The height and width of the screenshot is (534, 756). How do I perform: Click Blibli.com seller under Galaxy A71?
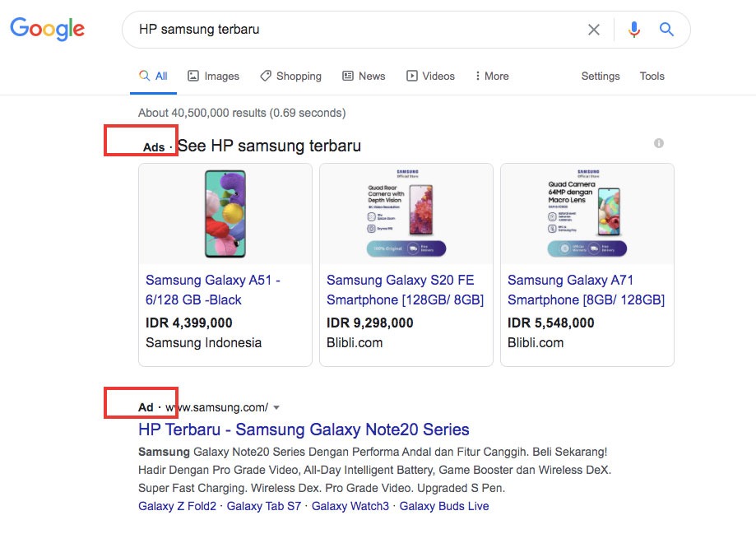click(x=536, y=342)
